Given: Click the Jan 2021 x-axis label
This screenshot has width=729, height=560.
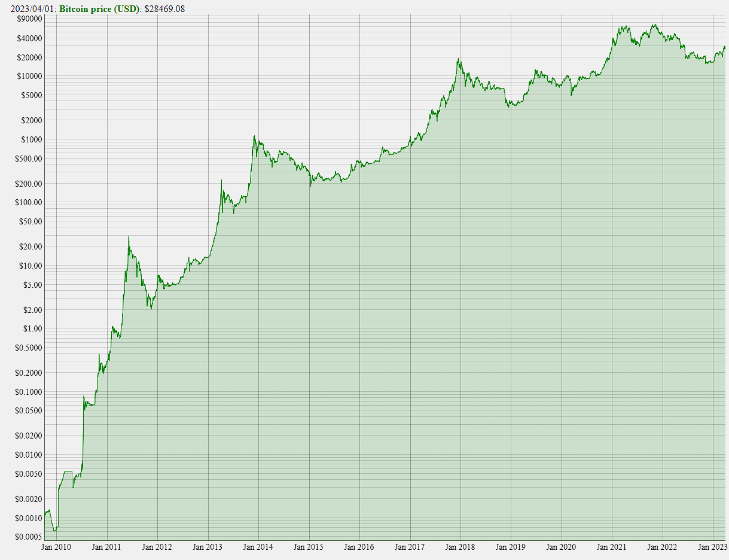Looking at the screenshot, I should pos(612,547).
